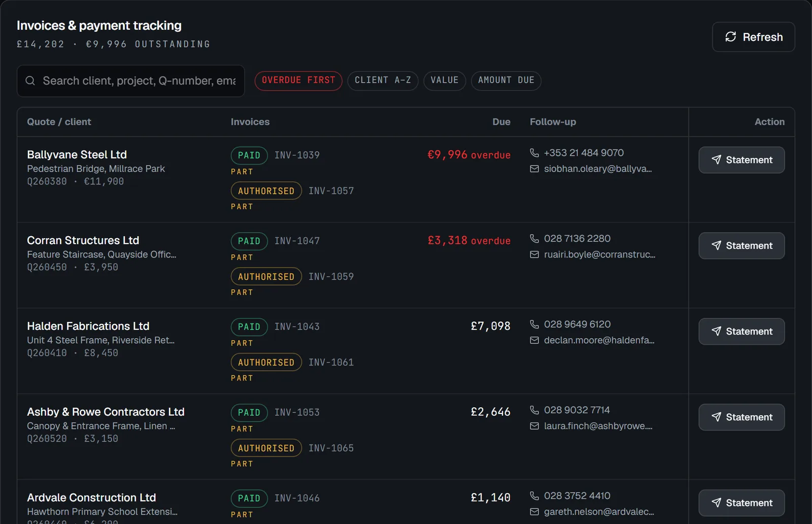Click email icon for Ardvale Construction
Viewport: 812px width, 524px height.
534,512
